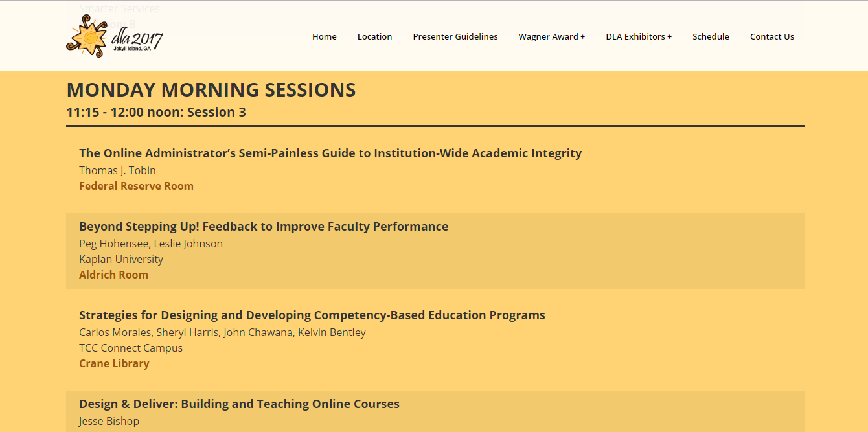Screen dimensions: 868x432
Task: Click the Crane Library location label
Action: [114, 363]
